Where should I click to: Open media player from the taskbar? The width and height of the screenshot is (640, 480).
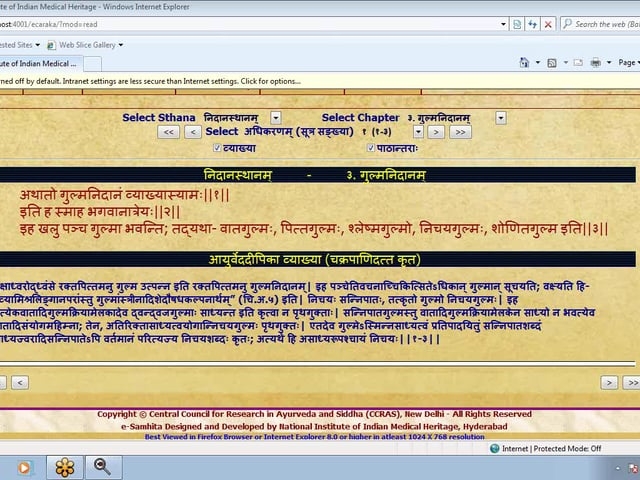click(x=24, y=468)
